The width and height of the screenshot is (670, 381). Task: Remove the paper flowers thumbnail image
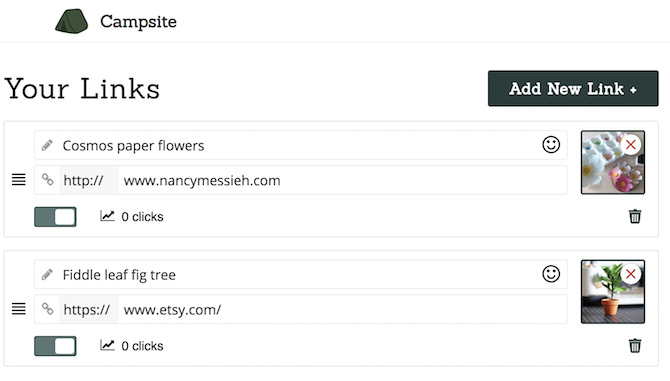[x=631, y=145]
